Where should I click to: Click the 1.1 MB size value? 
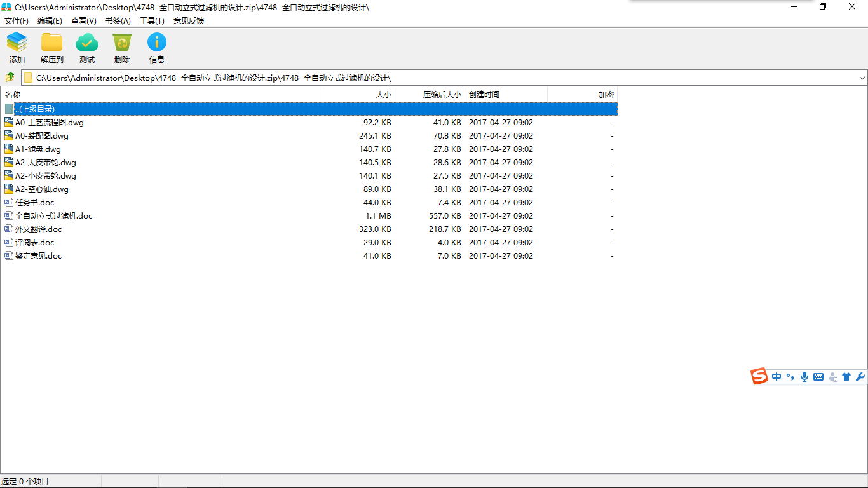coord(378,215)
